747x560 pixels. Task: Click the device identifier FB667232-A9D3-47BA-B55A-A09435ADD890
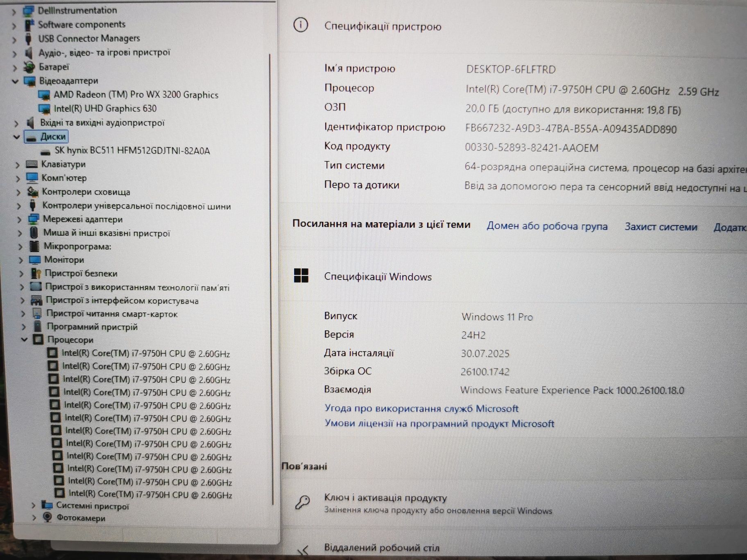tap(570, 129)
